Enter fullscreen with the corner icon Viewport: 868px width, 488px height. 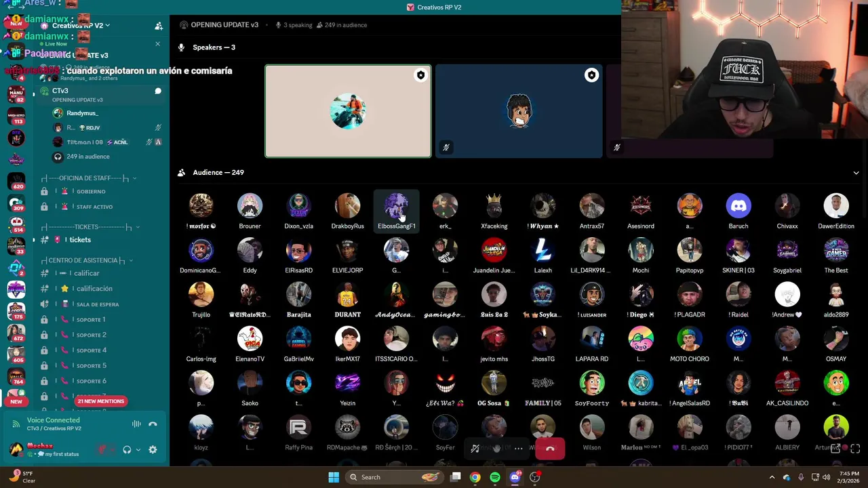[855, 449]
